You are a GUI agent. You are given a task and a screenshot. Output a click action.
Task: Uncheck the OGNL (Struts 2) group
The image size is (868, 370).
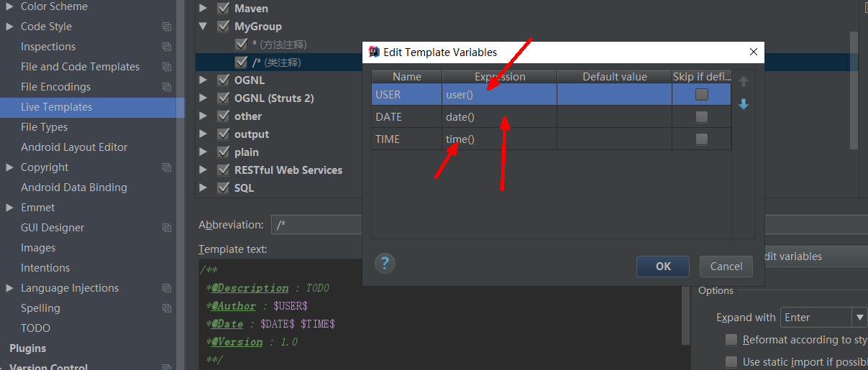(223, 98)
